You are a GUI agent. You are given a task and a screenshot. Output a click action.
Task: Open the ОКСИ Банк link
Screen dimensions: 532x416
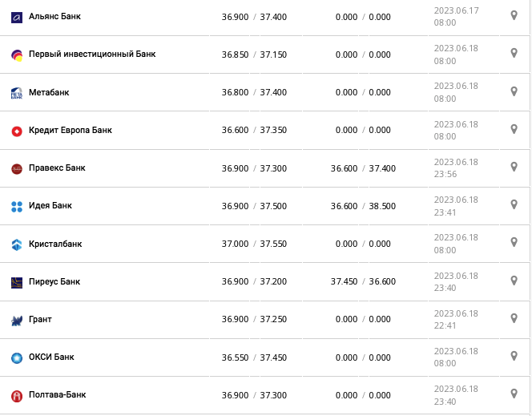(51, 357)
